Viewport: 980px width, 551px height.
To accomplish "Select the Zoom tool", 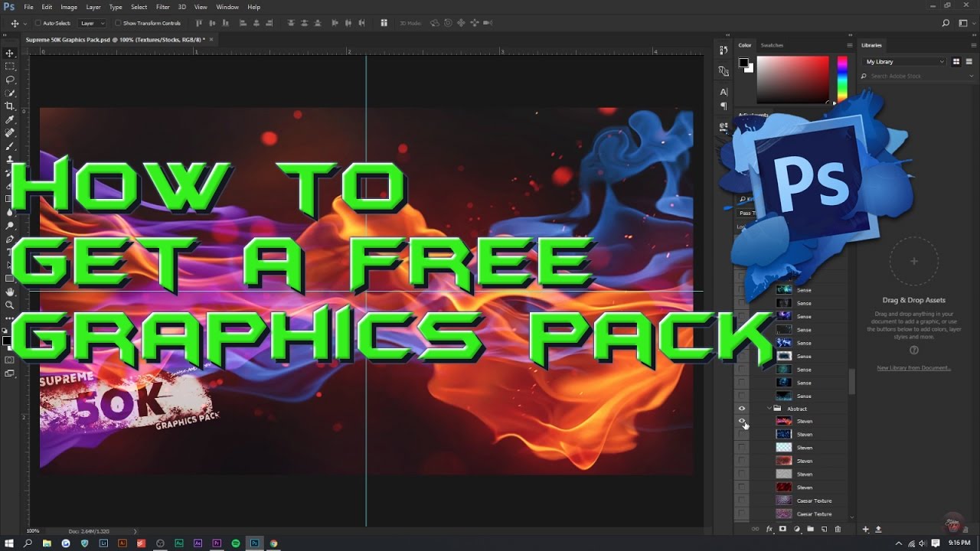I will point(10,305).
